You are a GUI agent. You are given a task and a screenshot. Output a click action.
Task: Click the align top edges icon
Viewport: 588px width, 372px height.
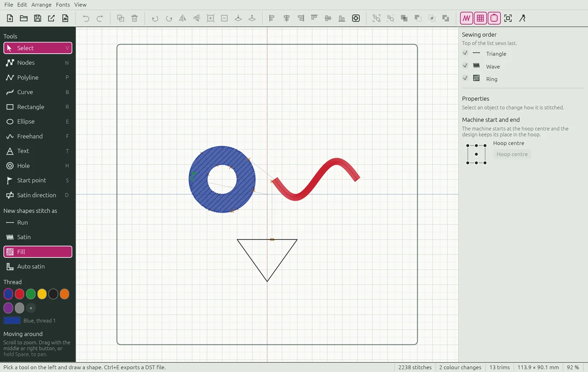coord(314,18)
